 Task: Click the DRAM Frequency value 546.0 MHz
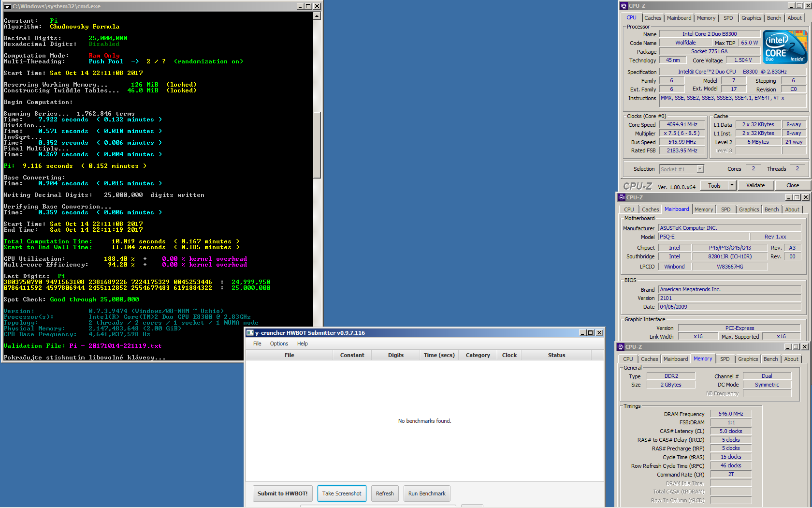coord(731,414)
